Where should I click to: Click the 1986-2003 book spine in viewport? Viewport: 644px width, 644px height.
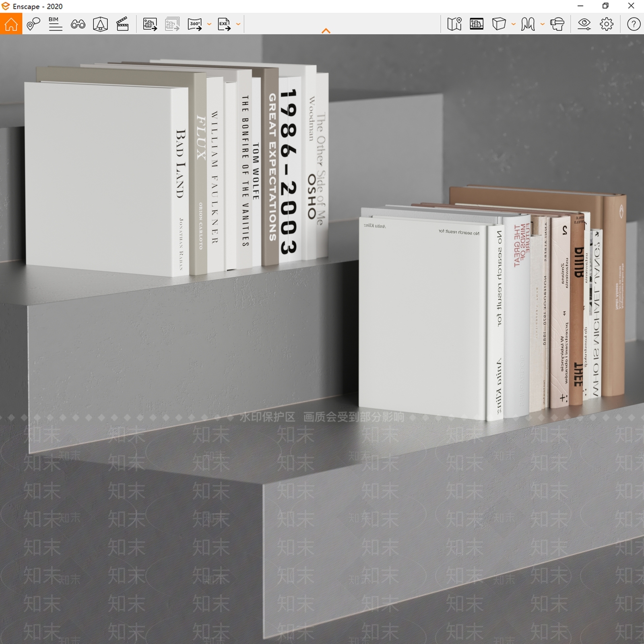pos(290,170)
